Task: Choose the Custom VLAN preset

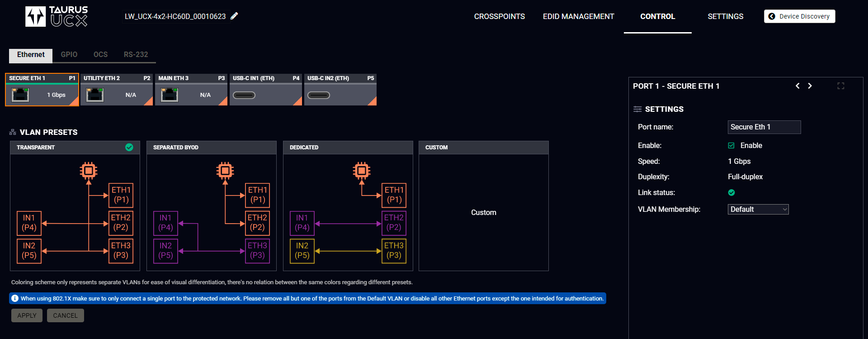Action: [484, 206]
